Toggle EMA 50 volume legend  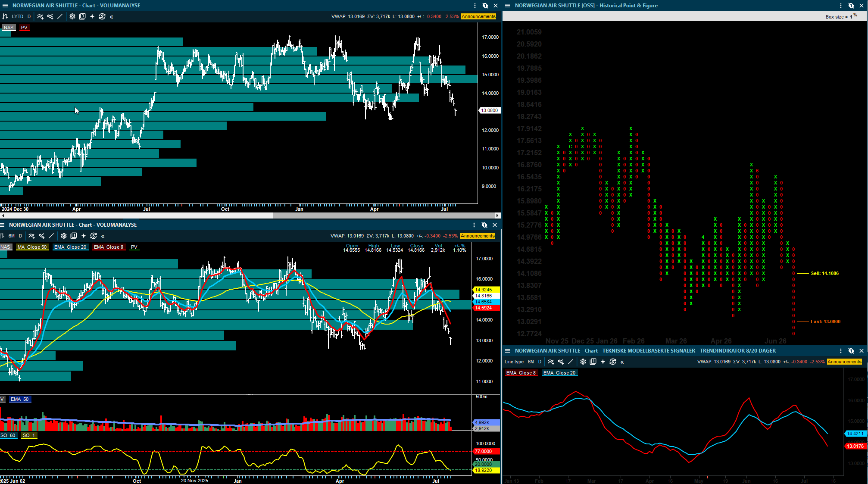click(x=19, y=399)
